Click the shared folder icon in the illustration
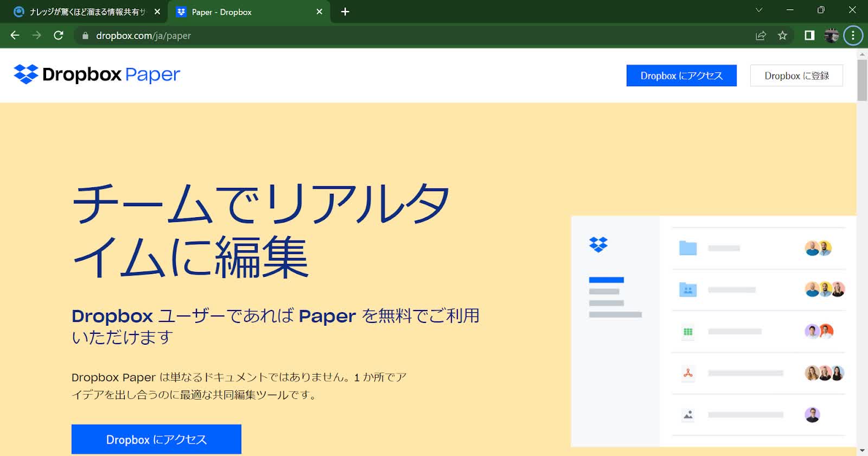 click(688, 289)
